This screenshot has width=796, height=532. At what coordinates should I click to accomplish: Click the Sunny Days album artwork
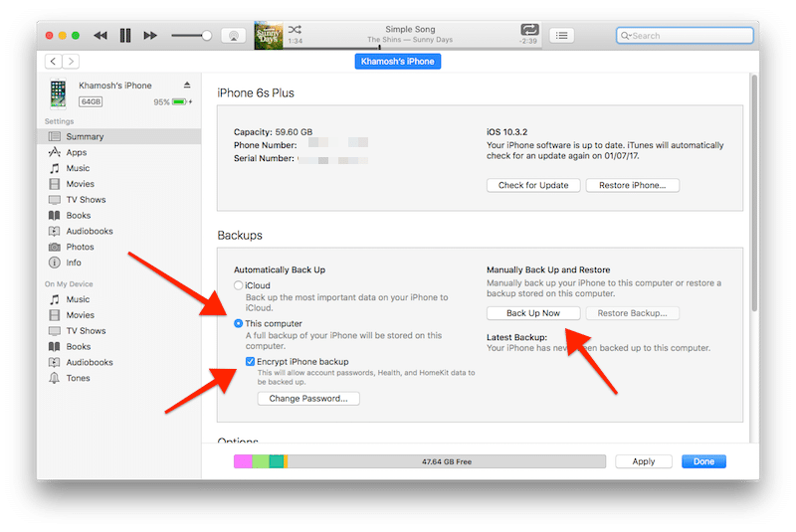click(269, 36)
